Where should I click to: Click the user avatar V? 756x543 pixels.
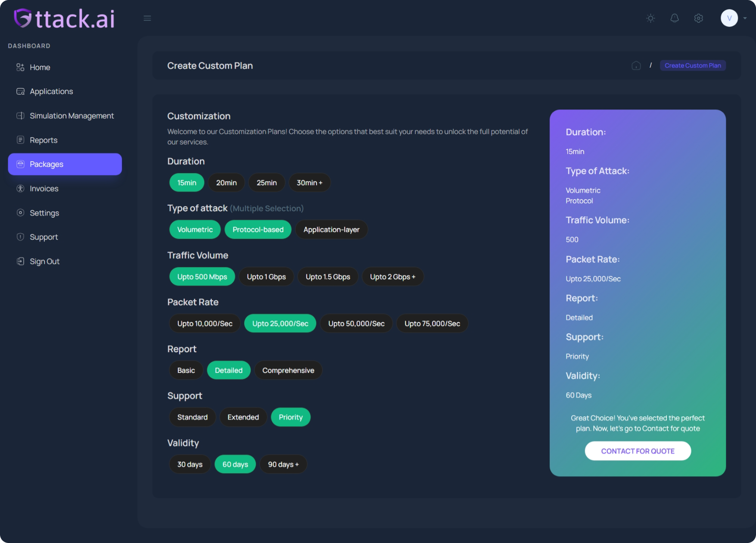click(x=729, y=18)
